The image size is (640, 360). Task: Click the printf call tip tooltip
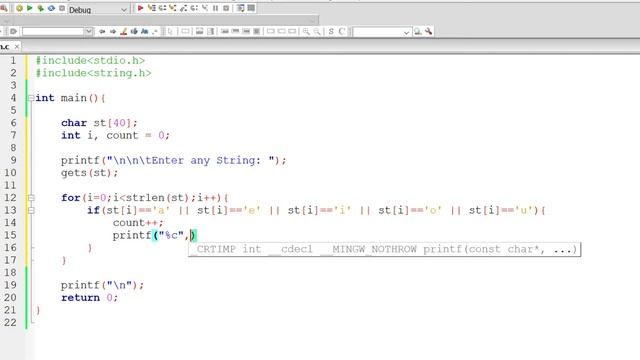[384, 249]
